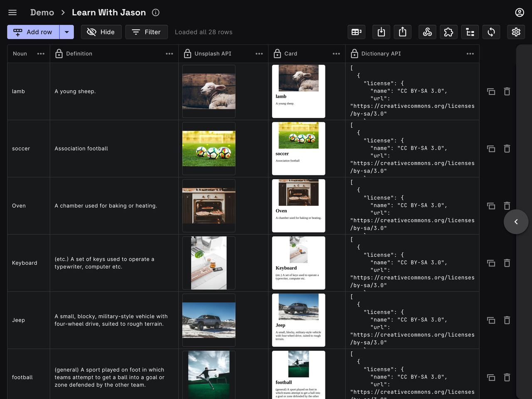
Task: Navigate to Demo via the breadcrumb
Action: (42, 12)
